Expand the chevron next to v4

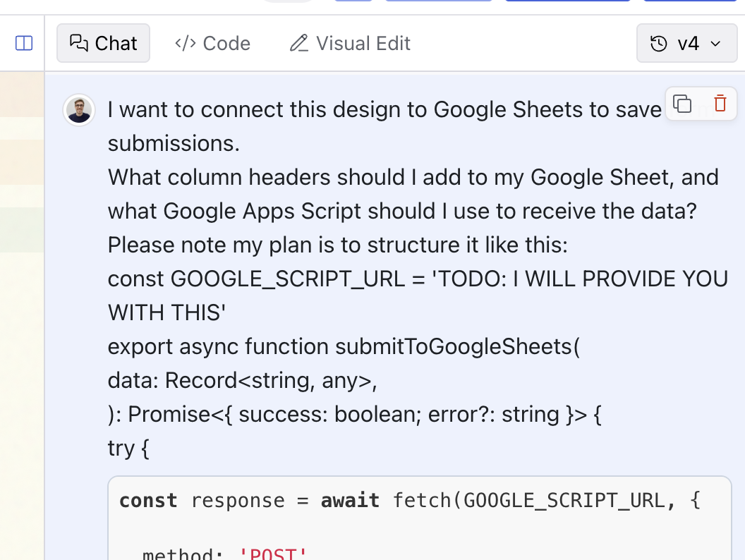pyautogui.click(x=715, y=44)
